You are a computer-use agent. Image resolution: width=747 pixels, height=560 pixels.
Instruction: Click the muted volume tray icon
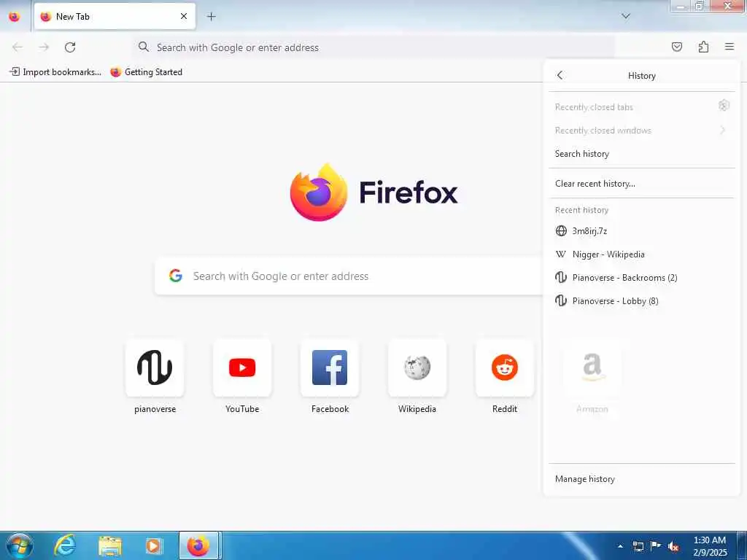point(673,546)
